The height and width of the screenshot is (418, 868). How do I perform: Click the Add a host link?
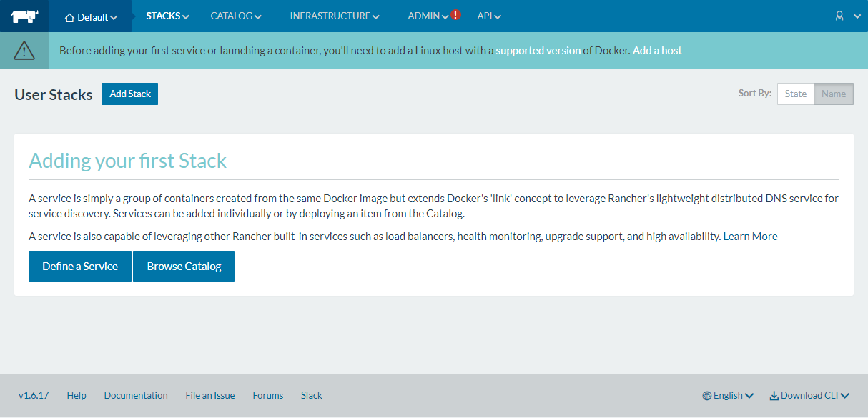point(657,51)
